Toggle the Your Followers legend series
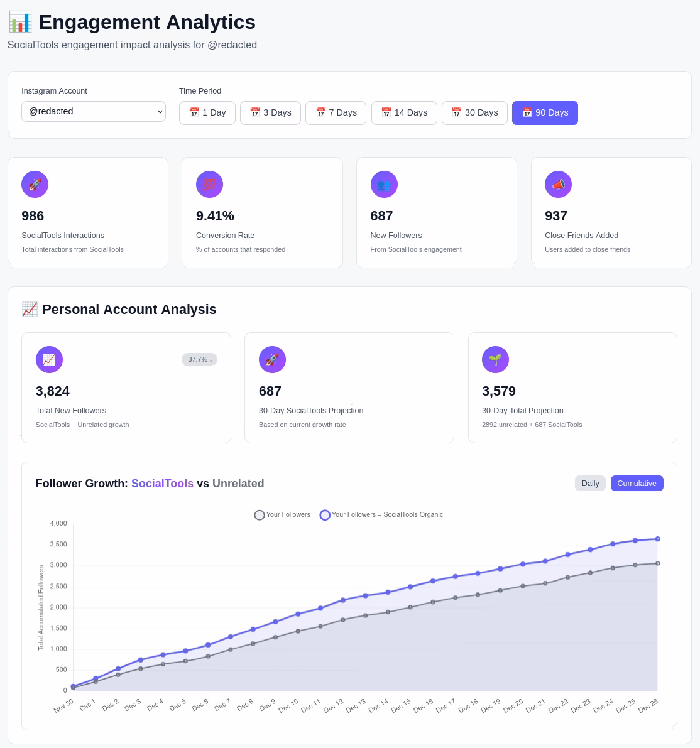 coord(282,515)
